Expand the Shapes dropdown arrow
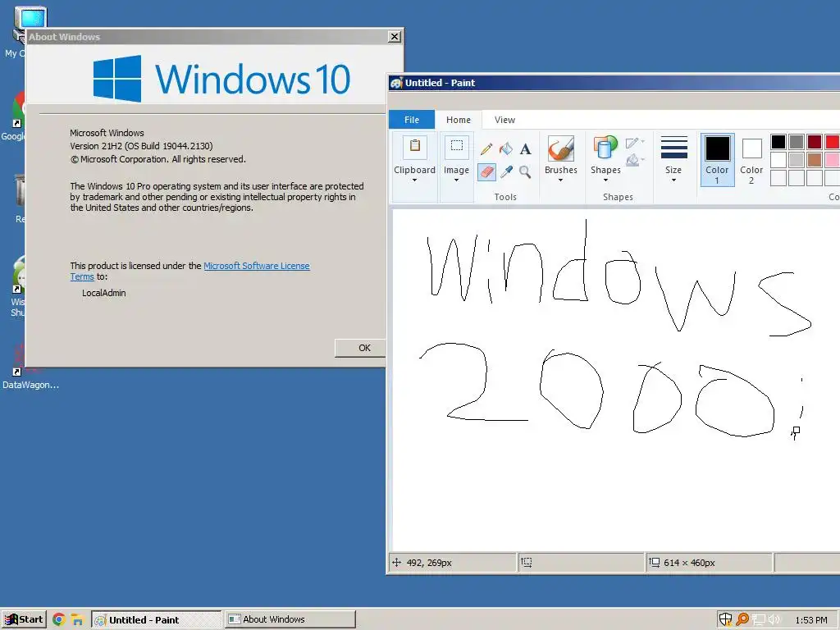 click(605, 180)
